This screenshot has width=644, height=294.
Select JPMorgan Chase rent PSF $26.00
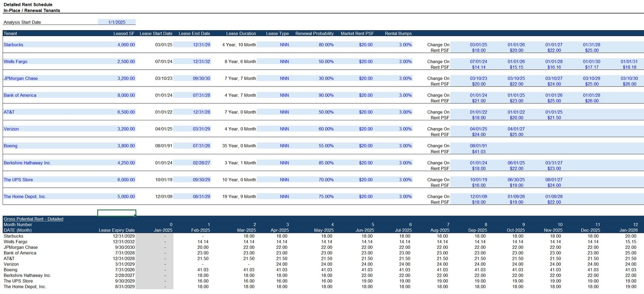click(x=629, y=84)
